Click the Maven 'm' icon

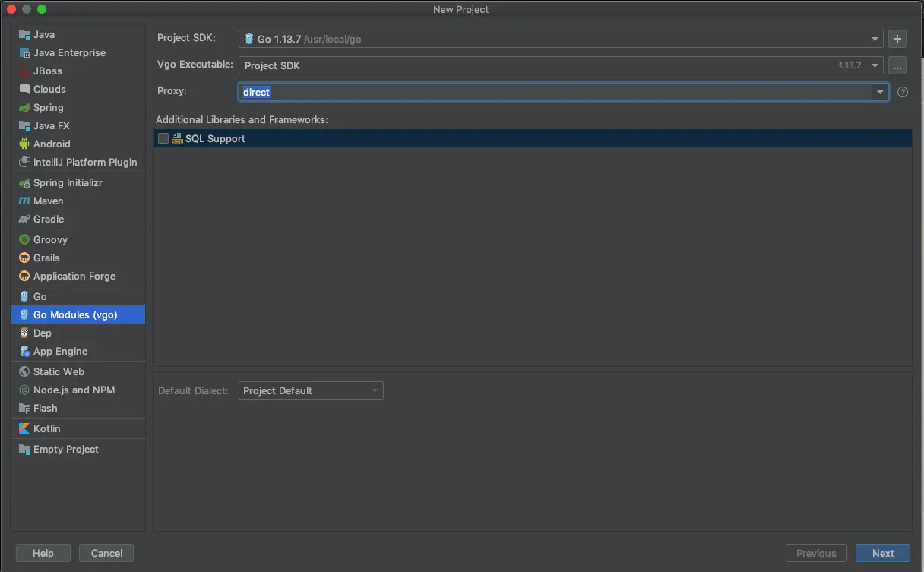[x=24, y=201]
